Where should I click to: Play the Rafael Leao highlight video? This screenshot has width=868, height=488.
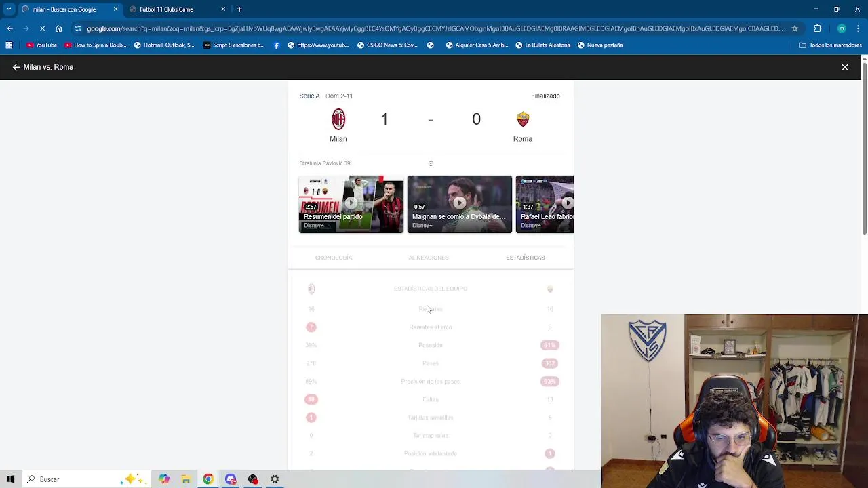click(545, 204)
